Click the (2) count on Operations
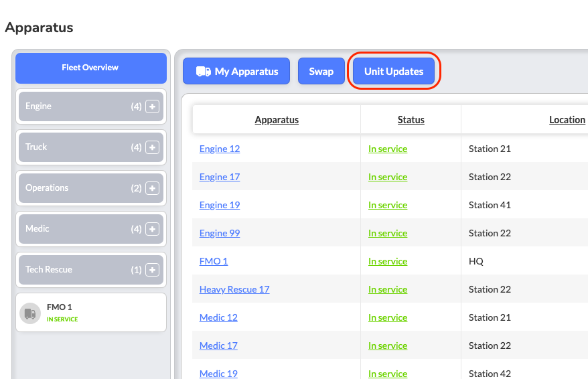The width and height of the screenshot is (588, 379). pyautogui.click(x=136, y=188)
